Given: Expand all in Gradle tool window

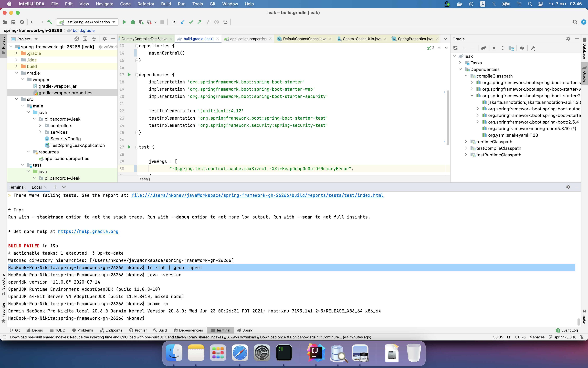Looking at the screenshot, I should tap(494, 48).
